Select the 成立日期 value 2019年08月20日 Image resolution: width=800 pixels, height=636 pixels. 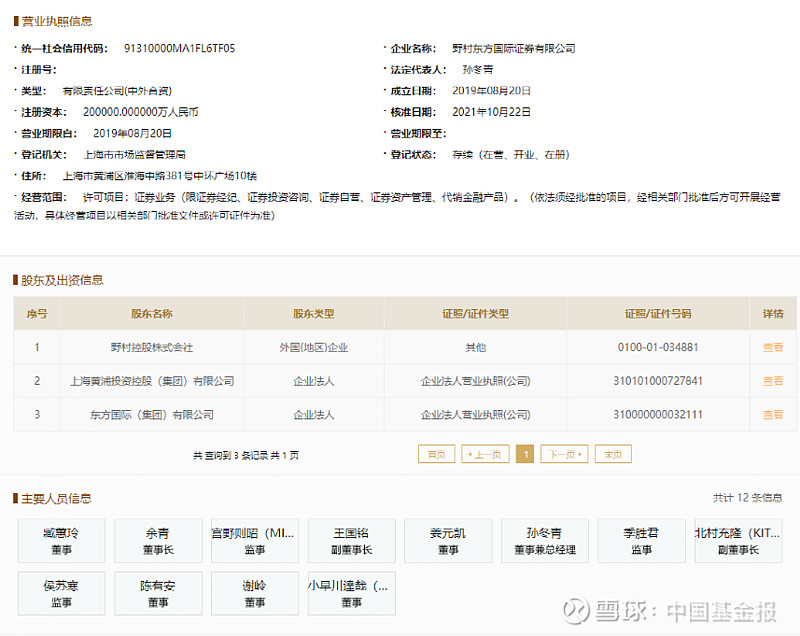[x=491, y=91]
